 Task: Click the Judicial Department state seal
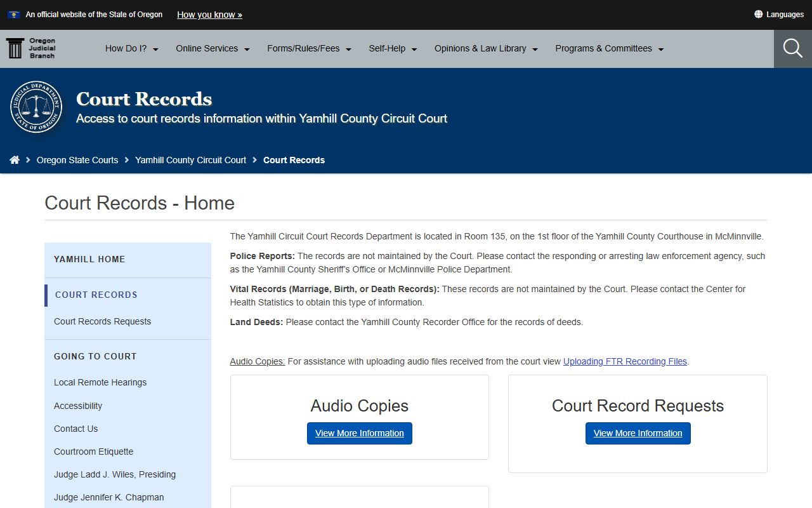tap(36, 107)
